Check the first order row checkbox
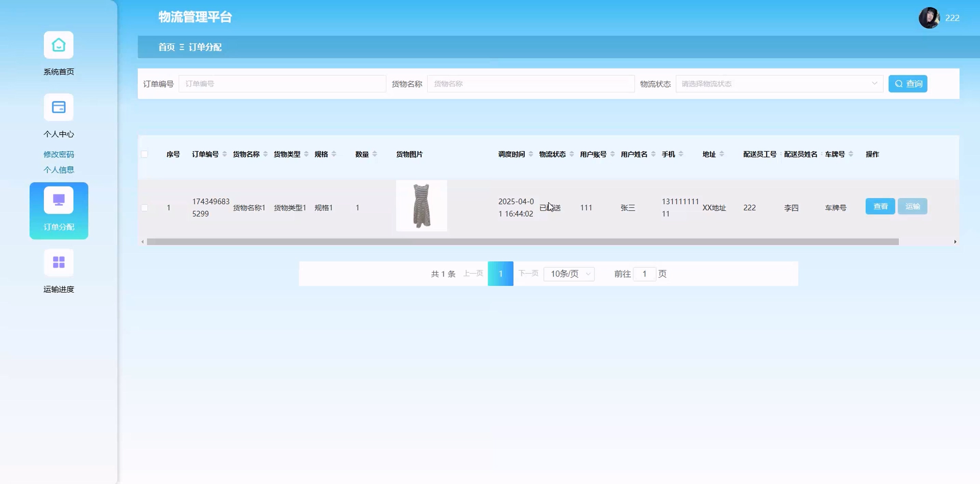 (145, 208)
